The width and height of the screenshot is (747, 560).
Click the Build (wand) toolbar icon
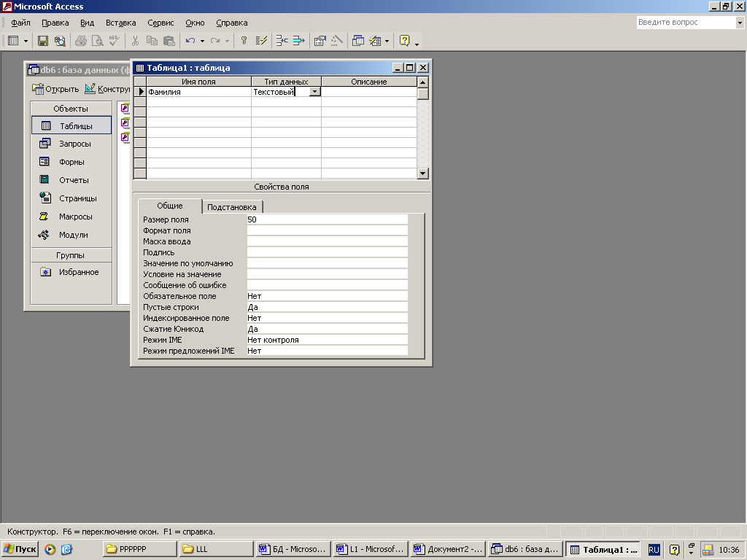pos(337,41)
